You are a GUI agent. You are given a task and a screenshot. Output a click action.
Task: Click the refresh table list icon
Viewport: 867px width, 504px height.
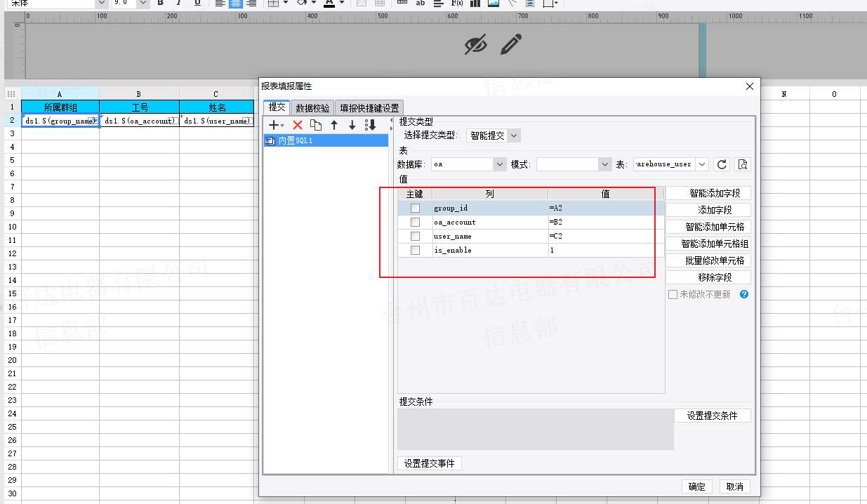coord(722,164)
